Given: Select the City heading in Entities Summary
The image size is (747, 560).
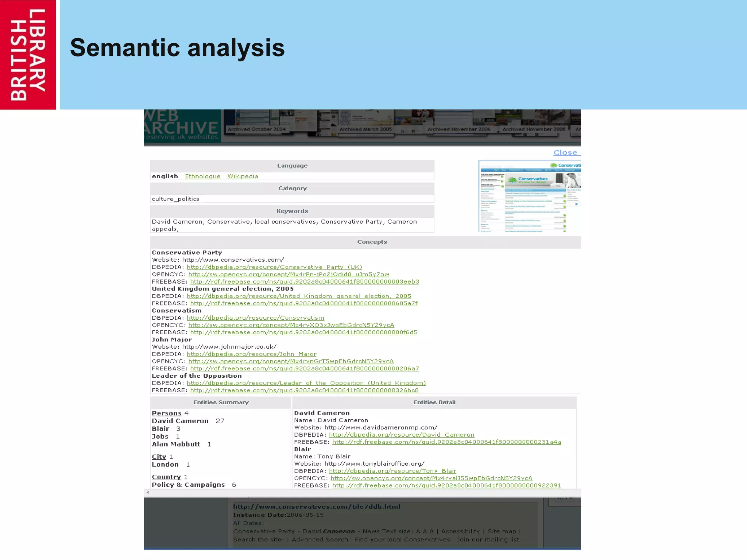Looking at the screenshot, I should (159, 457).
